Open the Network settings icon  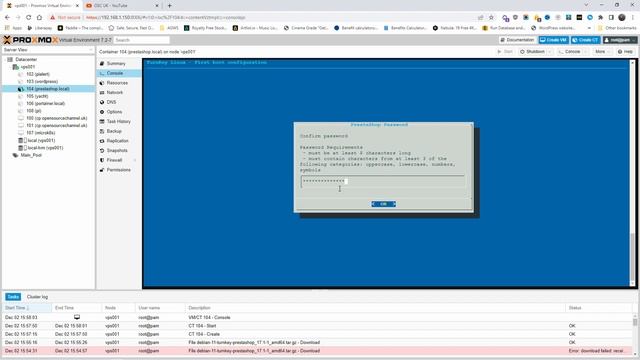point(102,93)
